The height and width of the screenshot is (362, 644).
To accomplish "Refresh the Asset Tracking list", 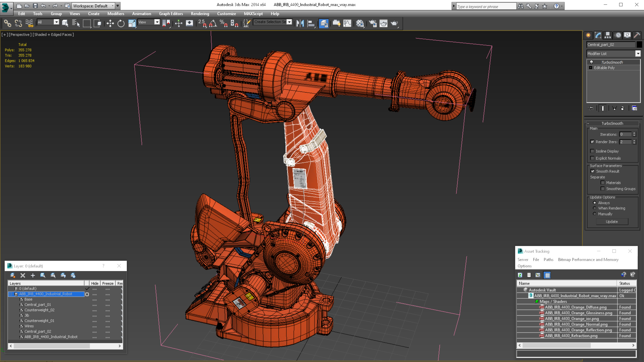I will tap(520, 275).
